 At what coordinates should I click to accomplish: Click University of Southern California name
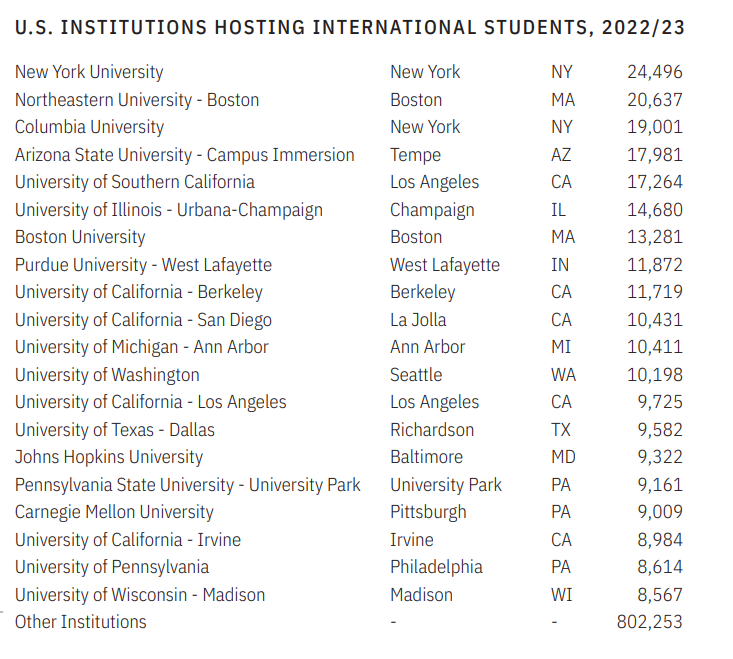pyautogui.click(x=135, y=182)
